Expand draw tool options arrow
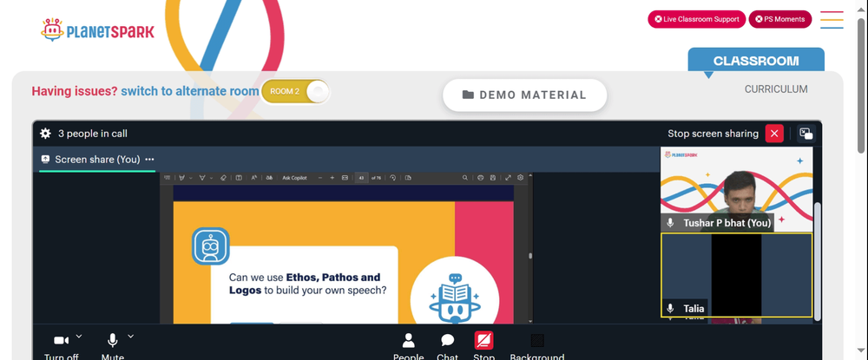Viewport: 868px width, 360px height. 212,178
